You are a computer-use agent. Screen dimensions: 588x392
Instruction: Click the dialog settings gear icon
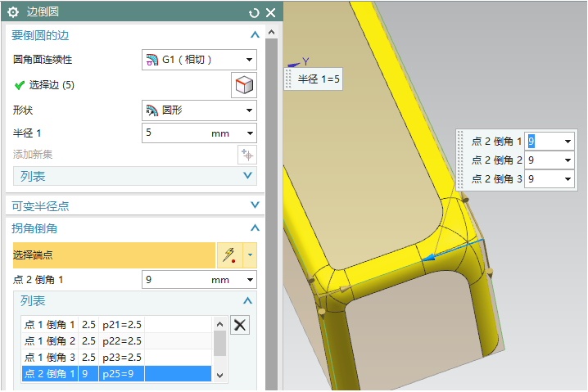13,12
